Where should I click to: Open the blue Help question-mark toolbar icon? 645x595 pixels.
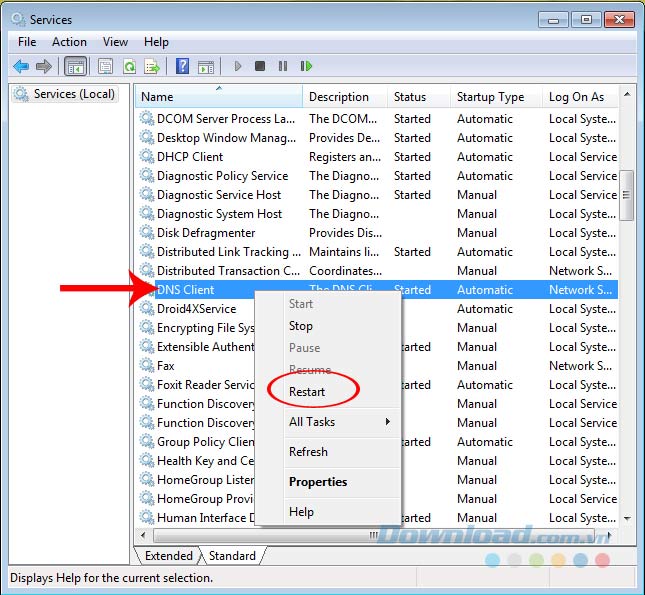(182, 67)
